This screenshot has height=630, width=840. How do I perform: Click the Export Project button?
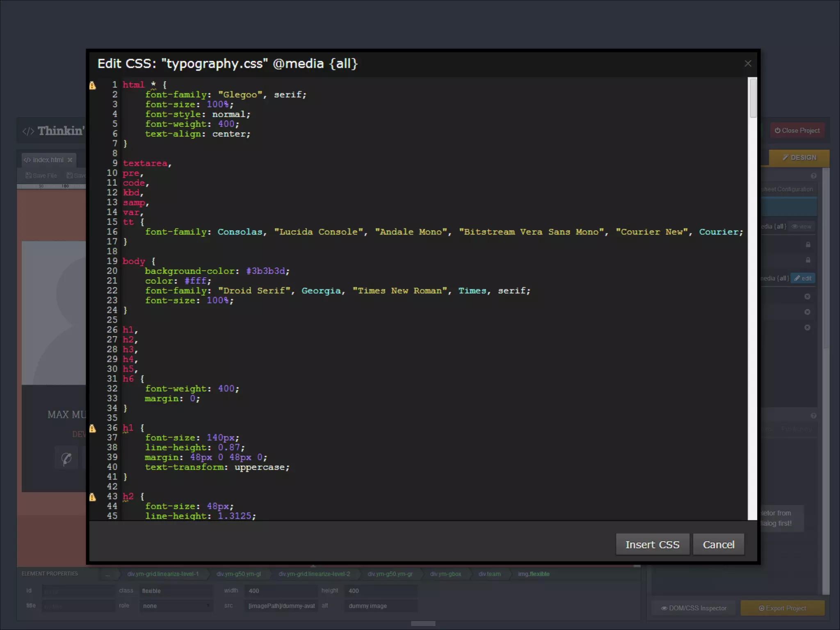pyautogui.click(x=782, y=608)
